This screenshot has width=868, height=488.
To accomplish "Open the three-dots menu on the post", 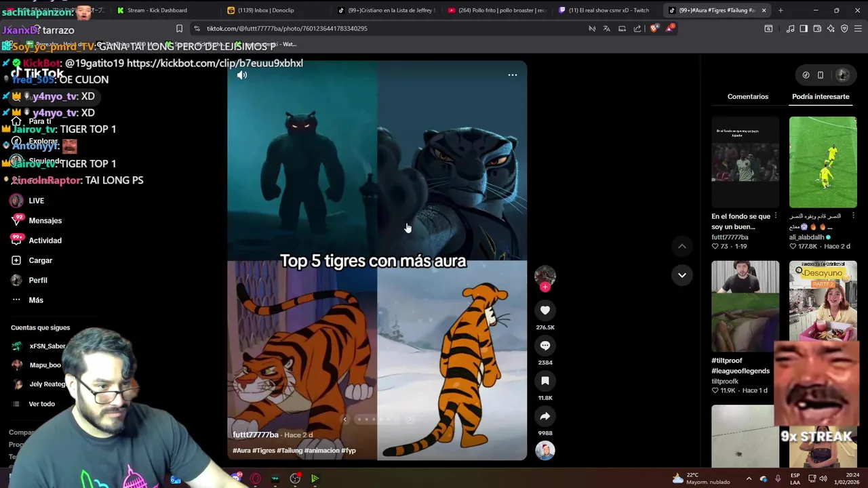I will tap(513, 75).
